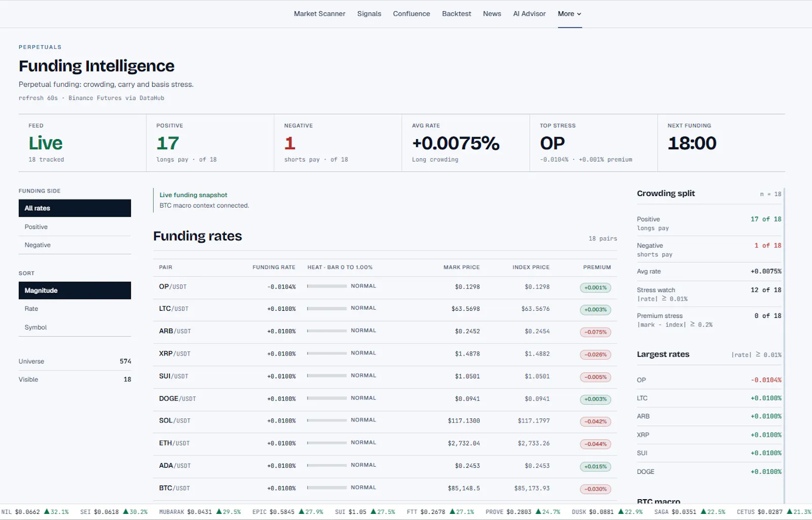Image resolution: width=812 pixels, height=520 pixels.
Task: Sort the table by Symbol
Action: pos(75,328)
